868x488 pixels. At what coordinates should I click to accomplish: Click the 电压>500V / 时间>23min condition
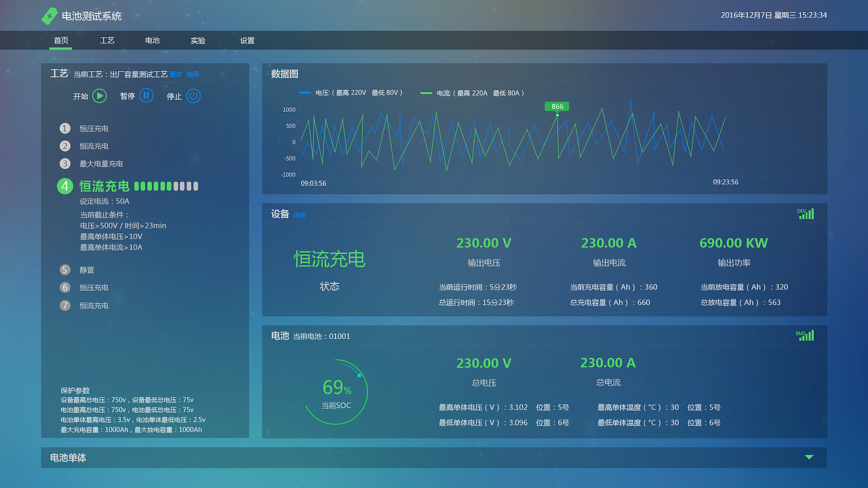[123, 226]
